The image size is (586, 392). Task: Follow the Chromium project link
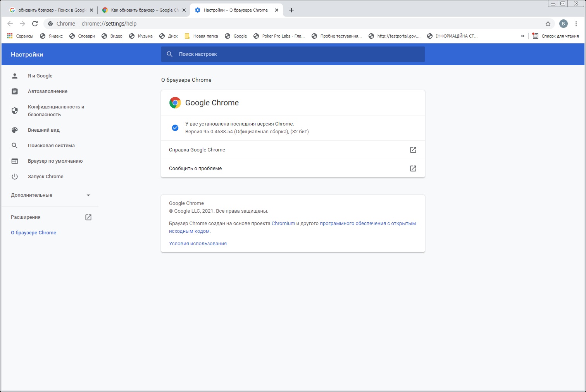283,224
